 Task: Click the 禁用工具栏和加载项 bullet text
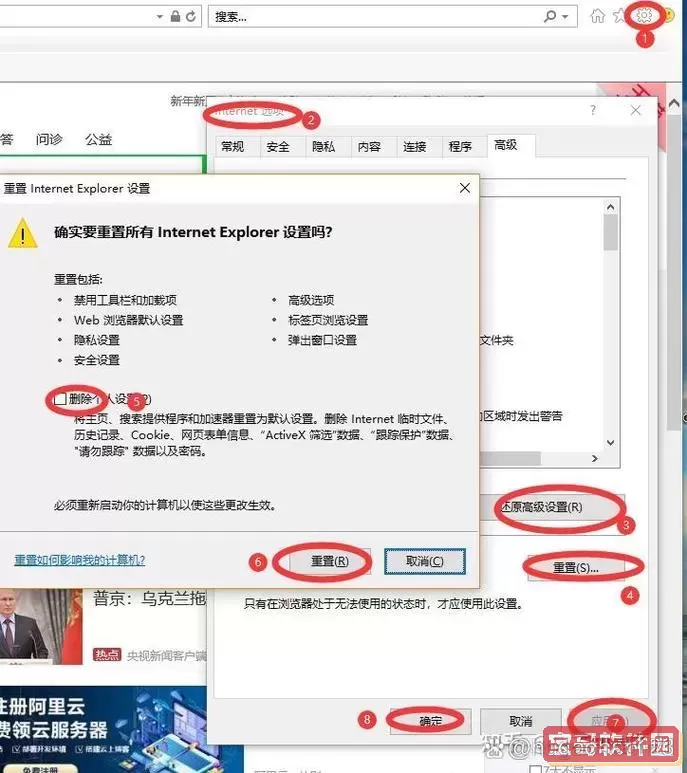coord(125,300)
